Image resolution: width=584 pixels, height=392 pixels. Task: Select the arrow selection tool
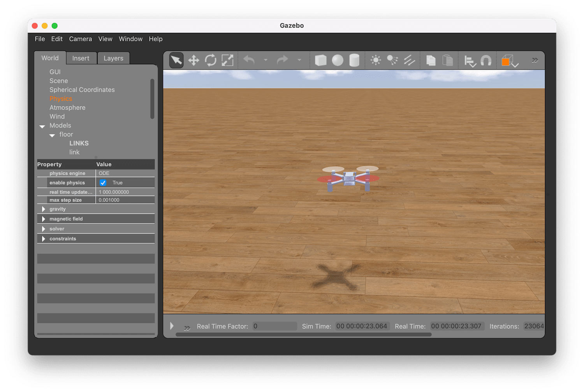click(x=176, y=60)
